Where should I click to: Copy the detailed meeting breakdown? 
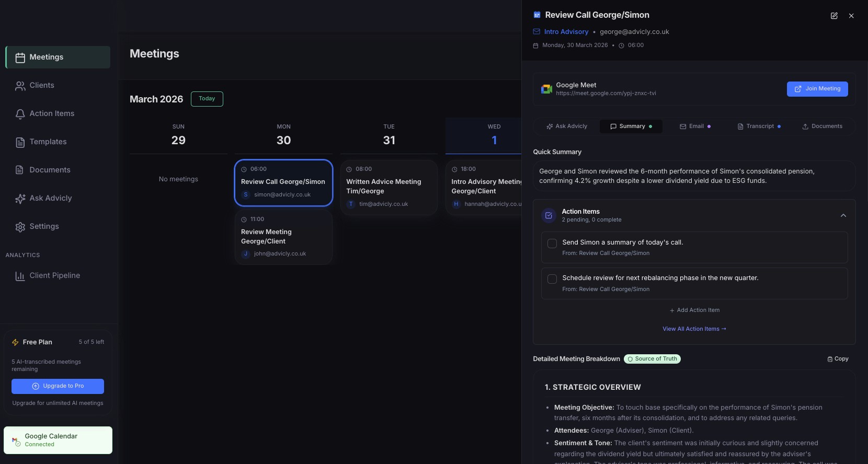pos(838,359)
